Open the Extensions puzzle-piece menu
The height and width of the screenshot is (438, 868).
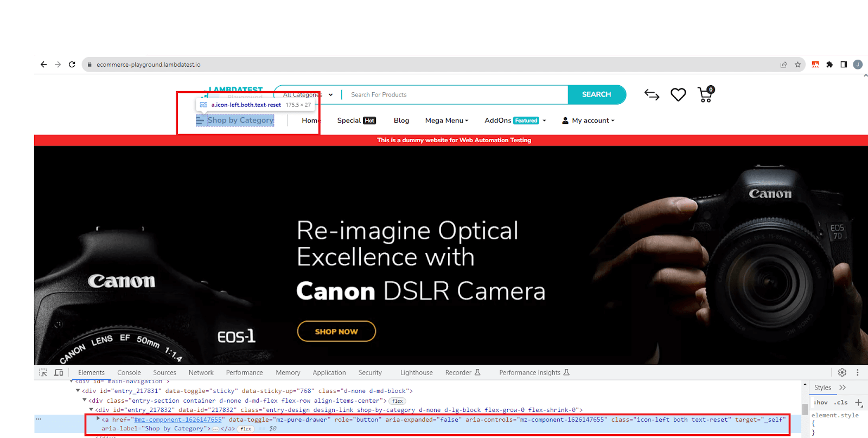[x=829, y=65]
